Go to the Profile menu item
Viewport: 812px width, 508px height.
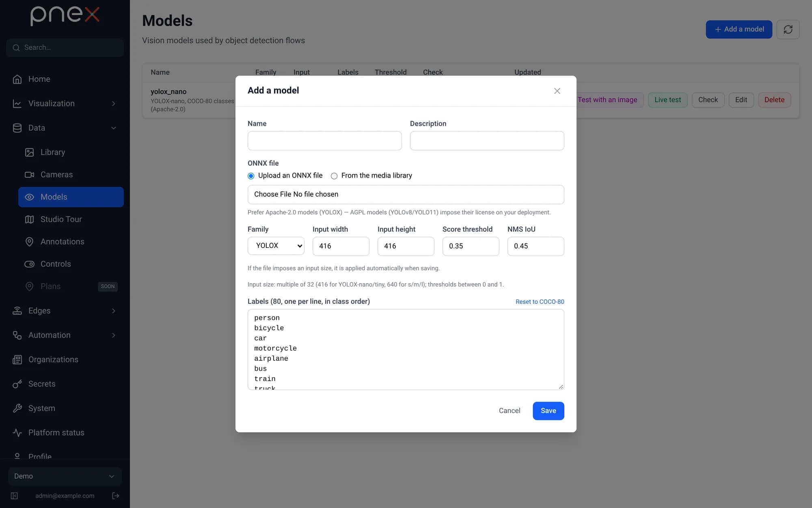click(x=65, y=456)
